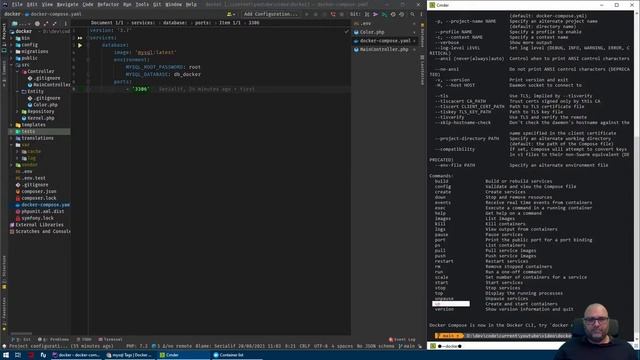Viewport: 640px width, 360px height.
Task: Open the Event Log
Action: [x=402, y=339]
